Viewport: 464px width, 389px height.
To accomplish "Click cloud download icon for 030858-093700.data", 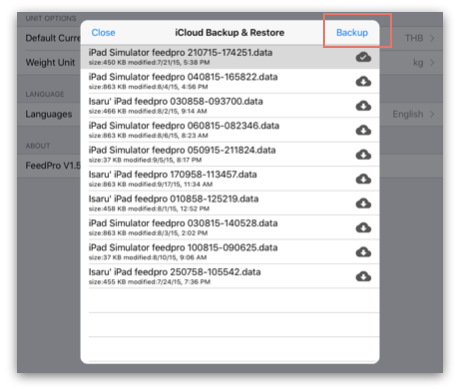I will [x=363, y=106].
